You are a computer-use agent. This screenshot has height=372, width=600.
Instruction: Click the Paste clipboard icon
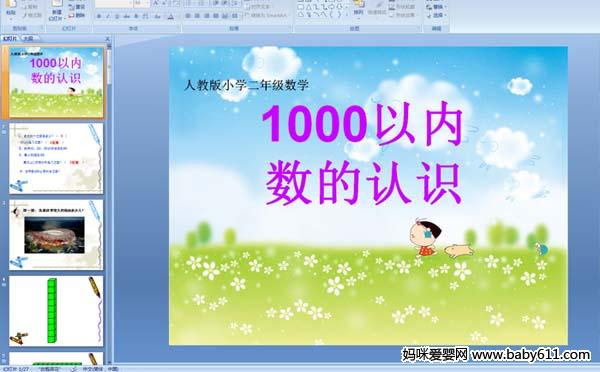(11, 4)
